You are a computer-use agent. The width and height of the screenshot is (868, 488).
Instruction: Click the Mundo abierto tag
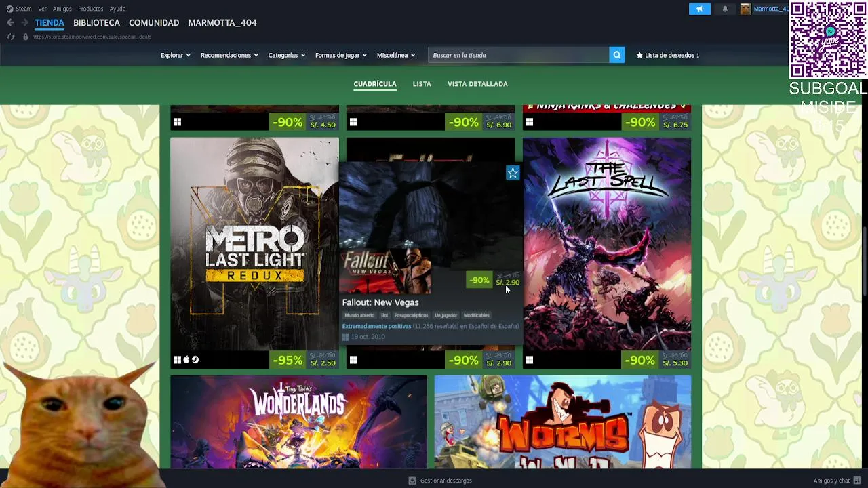(x=359, y=315)
